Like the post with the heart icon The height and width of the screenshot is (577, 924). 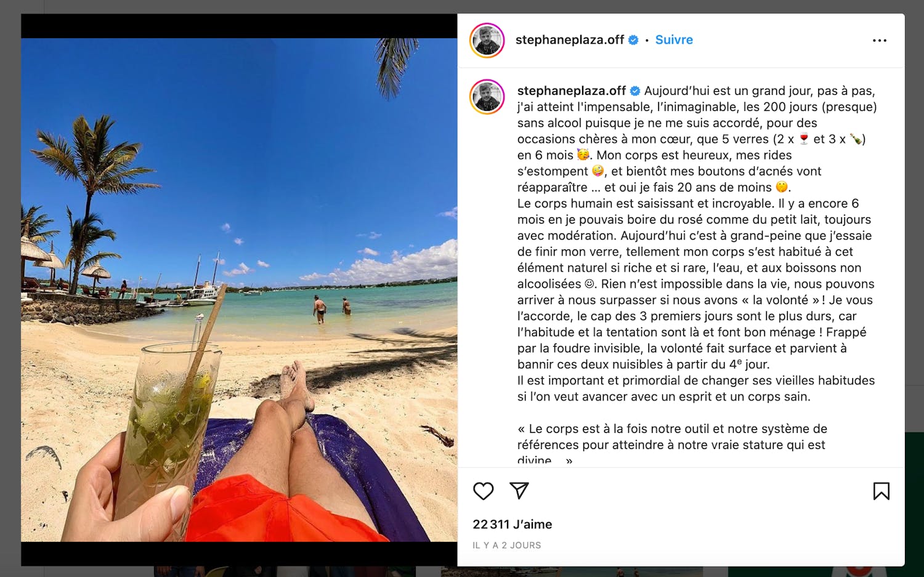pyautogui.click(x=484, y=491)
